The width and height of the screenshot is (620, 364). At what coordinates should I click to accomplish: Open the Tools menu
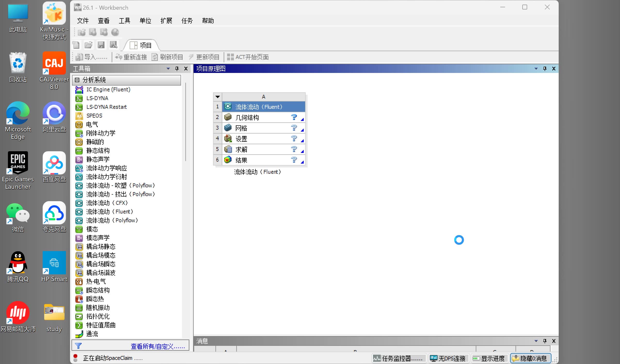[124, 21]
